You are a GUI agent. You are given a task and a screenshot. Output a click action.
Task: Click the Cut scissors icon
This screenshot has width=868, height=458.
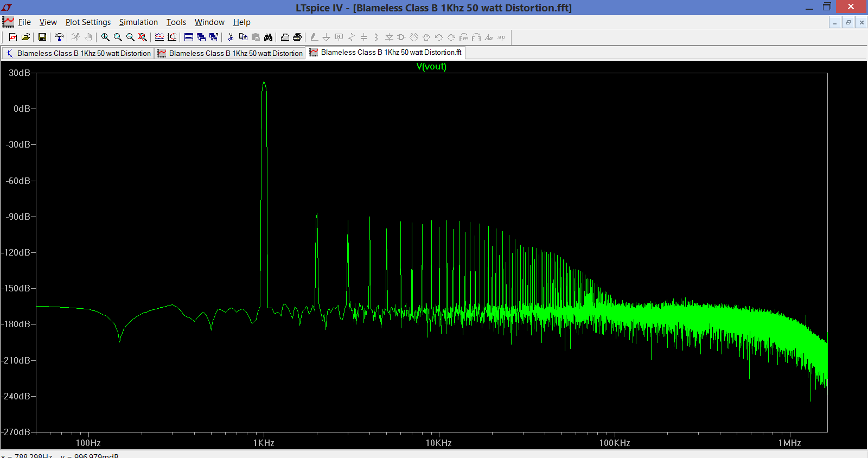pos(231,37)
